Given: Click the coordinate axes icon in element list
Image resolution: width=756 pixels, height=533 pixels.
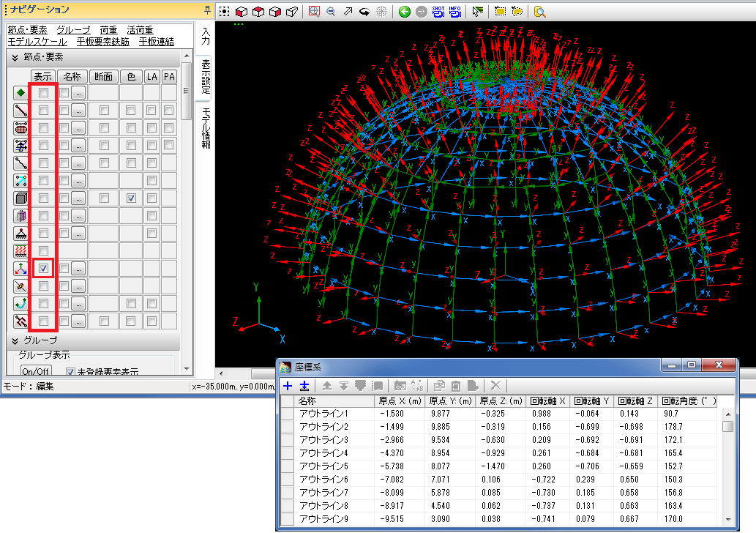Looking at the screenshot, I should click(21, 269).
